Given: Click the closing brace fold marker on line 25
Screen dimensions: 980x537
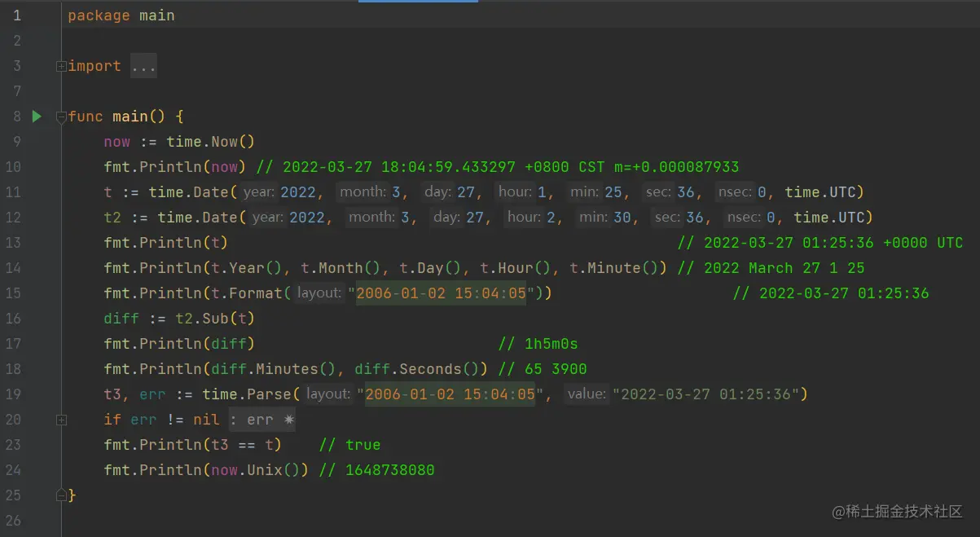Looking at the screenshot, I should [x=61, y=495].
